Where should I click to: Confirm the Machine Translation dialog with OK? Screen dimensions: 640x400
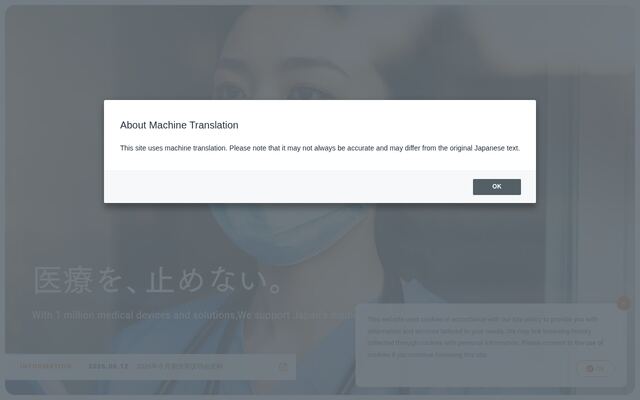(x=496, y=187)
